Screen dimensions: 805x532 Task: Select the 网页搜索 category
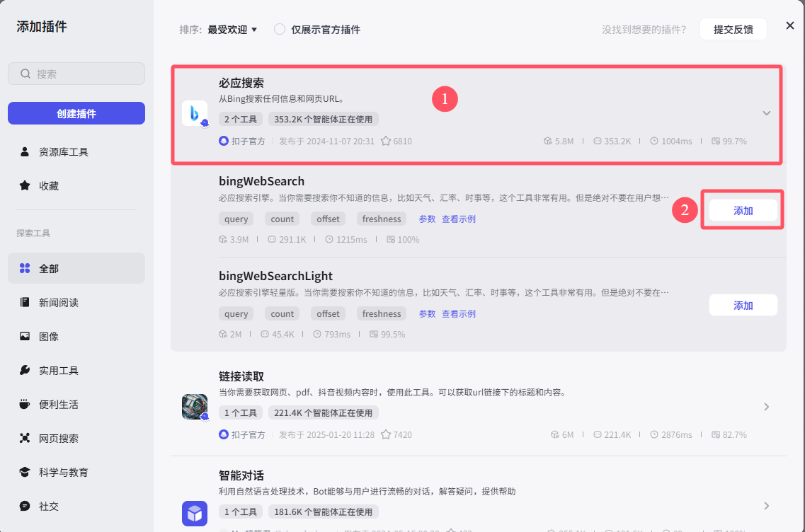click(76, 438)
